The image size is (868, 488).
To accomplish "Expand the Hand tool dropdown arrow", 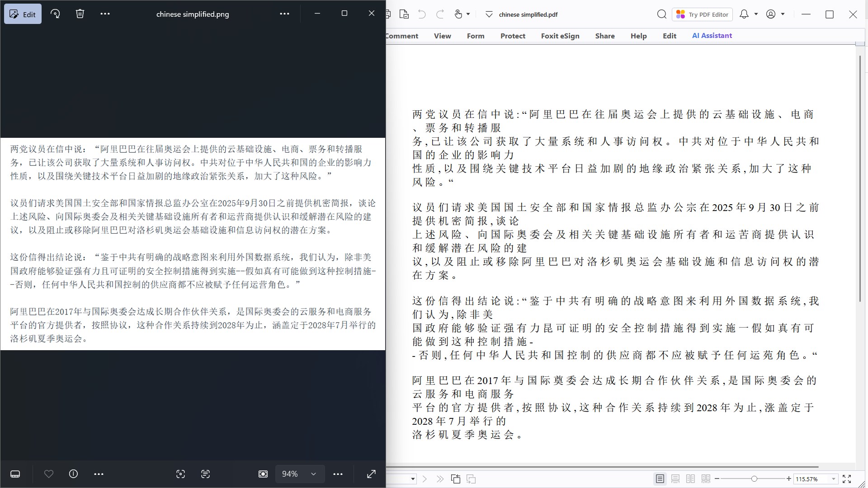I will pos(468,14).
